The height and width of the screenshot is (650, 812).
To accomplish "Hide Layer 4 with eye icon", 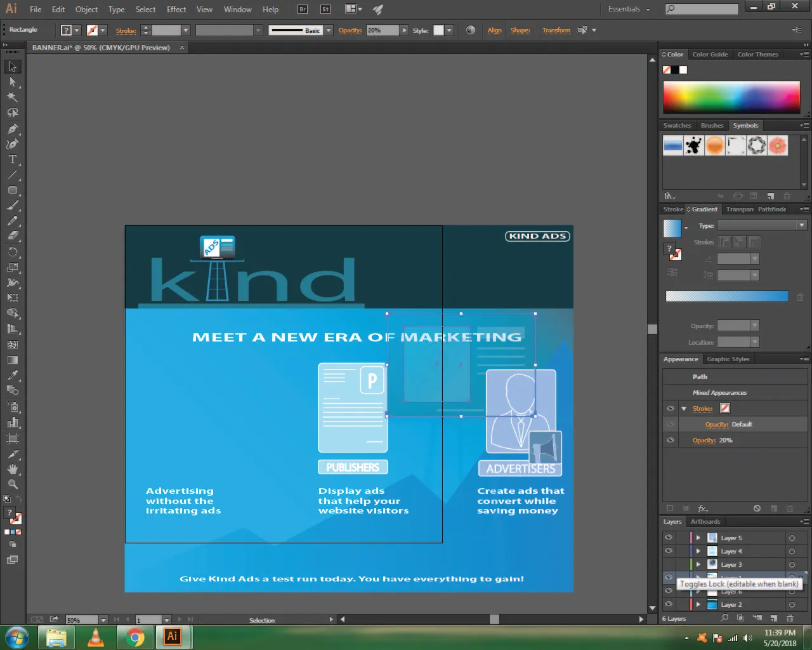I will 669,551.
